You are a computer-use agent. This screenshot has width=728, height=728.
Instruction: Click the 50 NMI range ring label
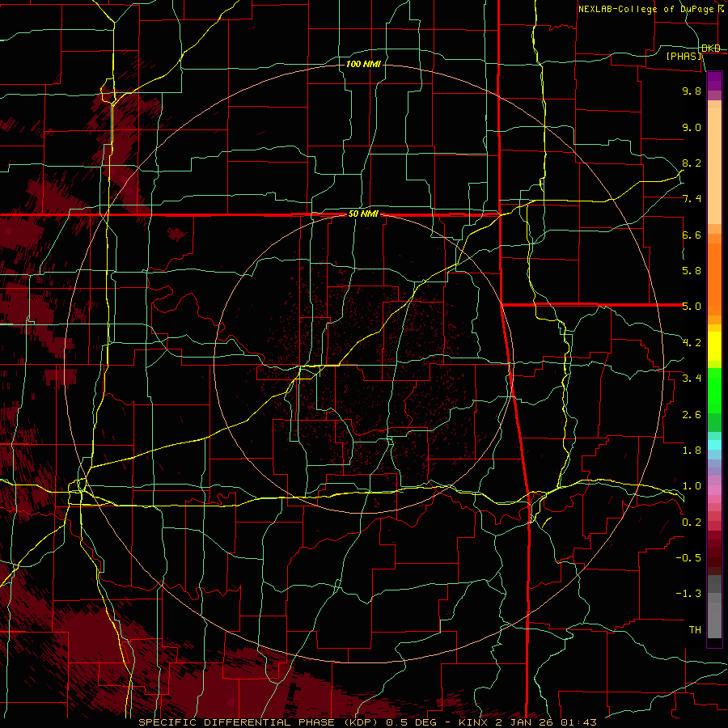363,214
